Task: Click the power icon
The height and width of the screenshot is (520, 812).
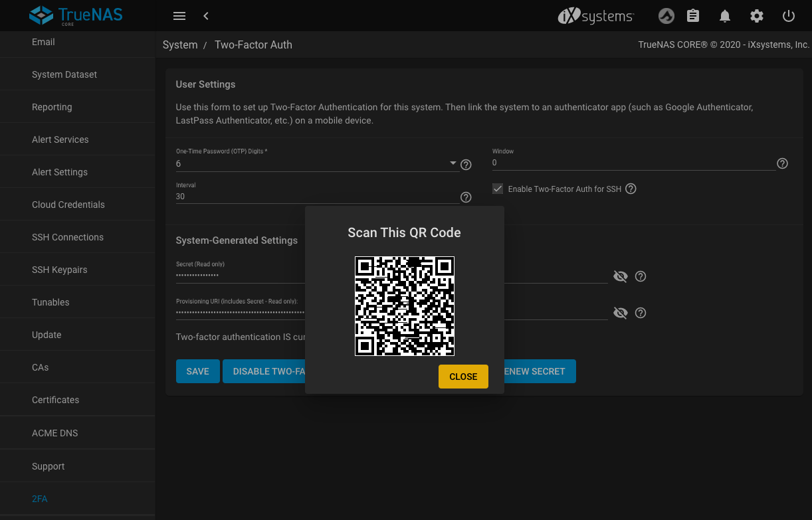Action: coord(789,16)
